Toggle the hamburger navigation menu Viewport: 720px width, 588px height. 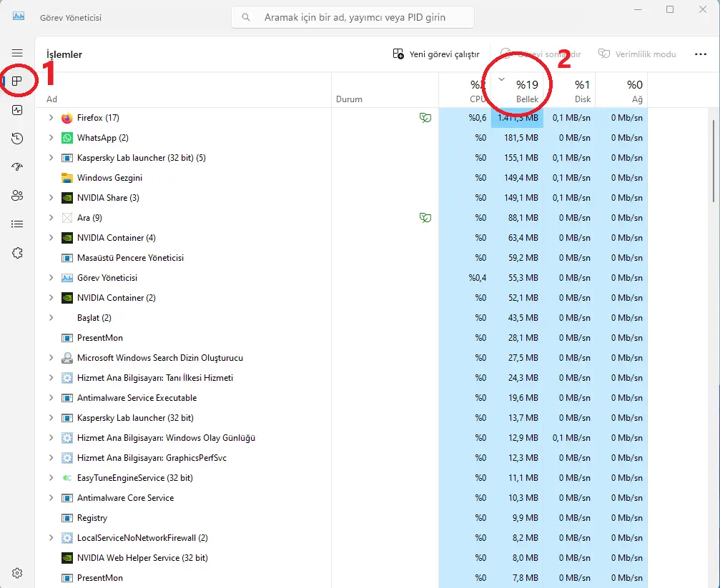[x=17, y=53]
